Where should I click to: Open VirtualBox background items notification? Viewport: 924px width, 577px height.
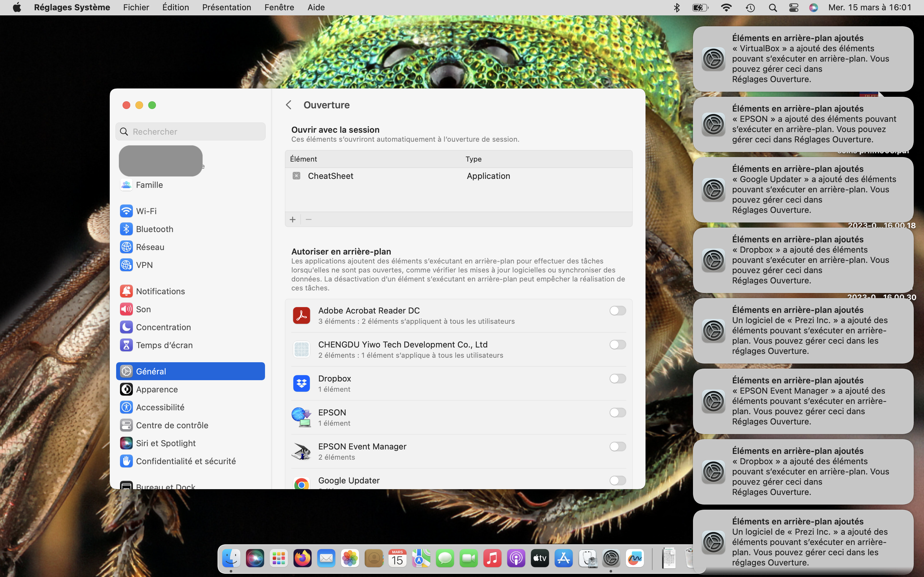803,59
